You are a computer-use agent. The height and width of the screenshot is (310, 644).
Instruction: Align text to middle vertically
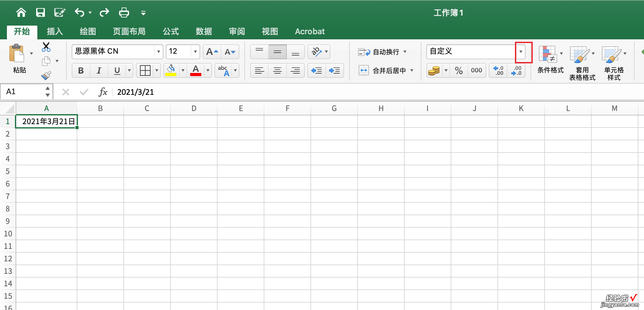(277, 52)
